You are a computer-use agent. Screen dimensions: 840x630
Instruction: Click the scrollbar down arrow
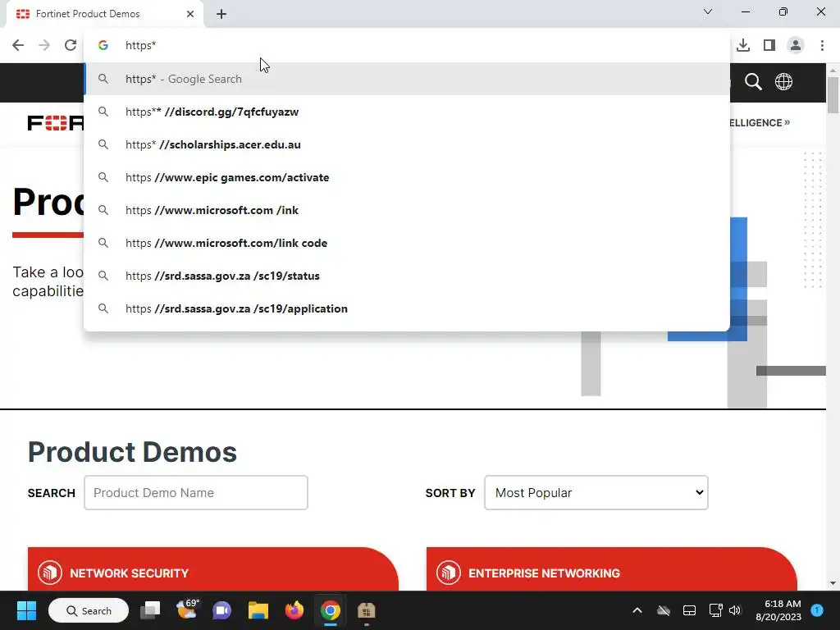coord(833,583)
